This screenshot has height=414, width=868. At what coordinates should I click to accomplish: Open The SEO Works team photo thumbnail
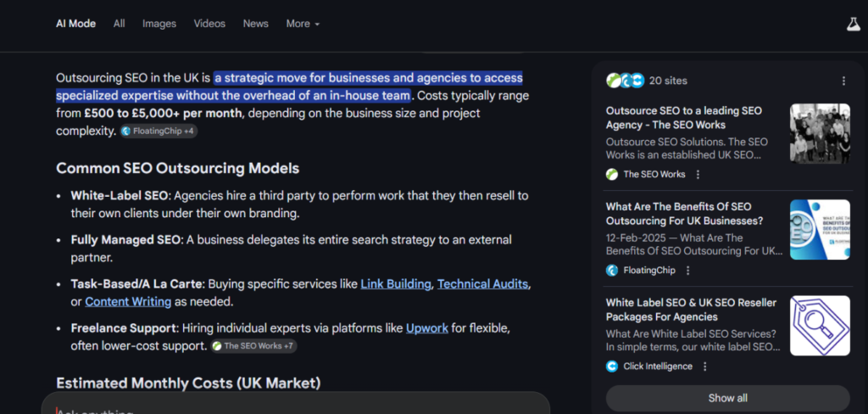point(819,133)
